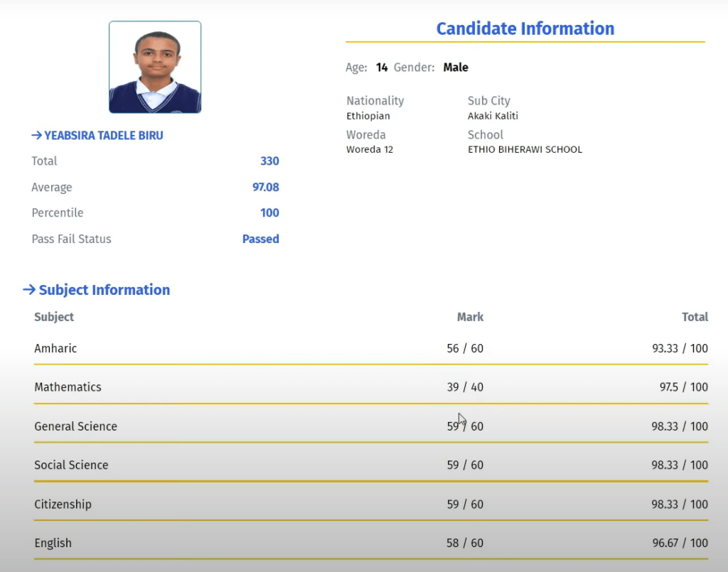
Task: Select the Total score value 330
Action: (x=269, y=161)
